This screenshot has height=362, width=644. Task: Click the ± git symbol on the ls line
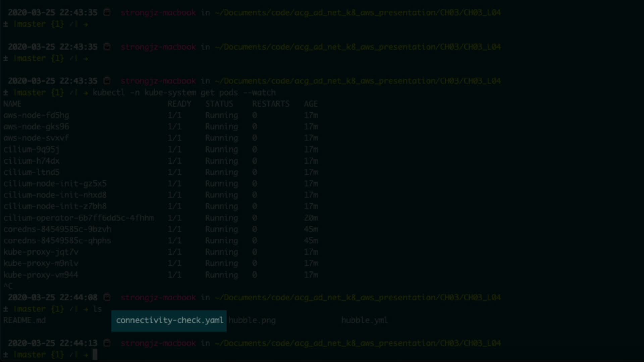(x=6, y=309)
